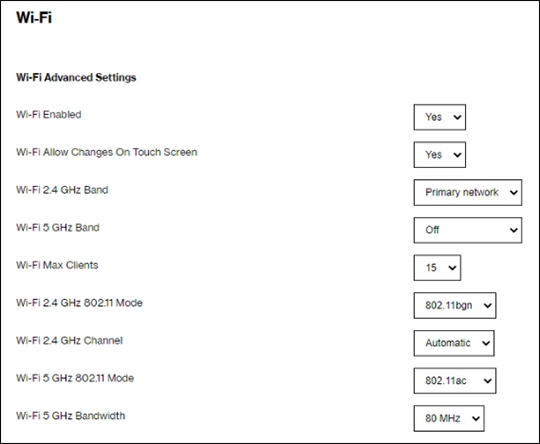Viewport: 540px width, 444px height.
Task: Click the Wi-Fi page title
Action: pyautogui.click(x=34, y=17)
